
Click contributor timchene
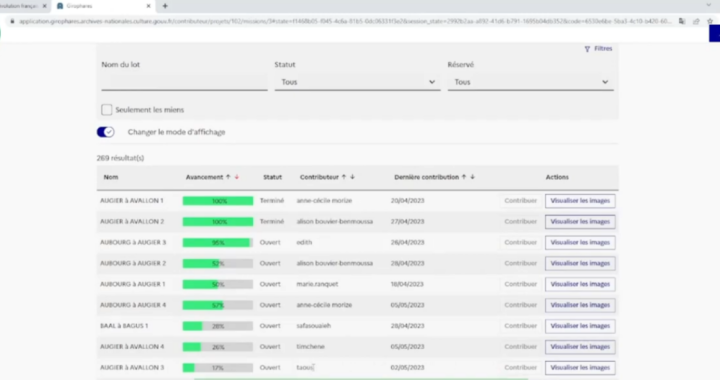(x=310, y=346)
